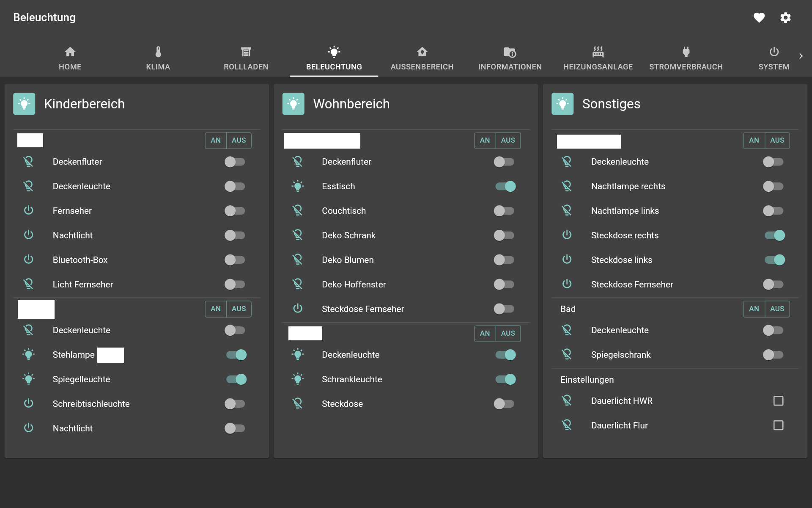Viewport: 812px width, 508px height.
Task: Click the Kinderbereich lightbulb card icon
Action: [24, 104]
